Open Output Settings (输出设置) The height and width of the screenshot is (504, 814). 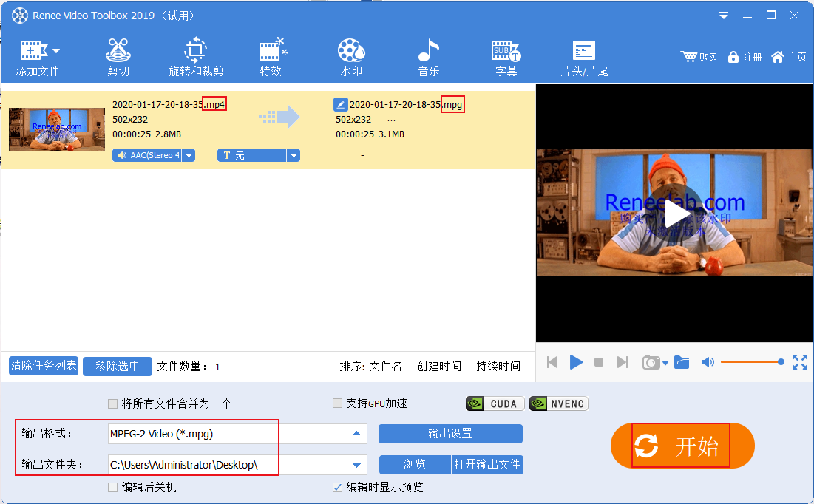[x=450, y=433]
